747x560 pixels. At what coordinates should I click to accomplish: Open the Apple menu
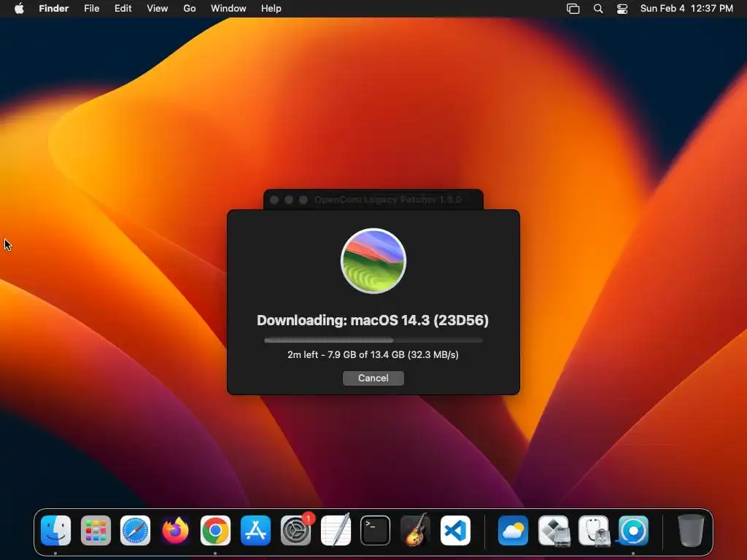tap(19, 9)
